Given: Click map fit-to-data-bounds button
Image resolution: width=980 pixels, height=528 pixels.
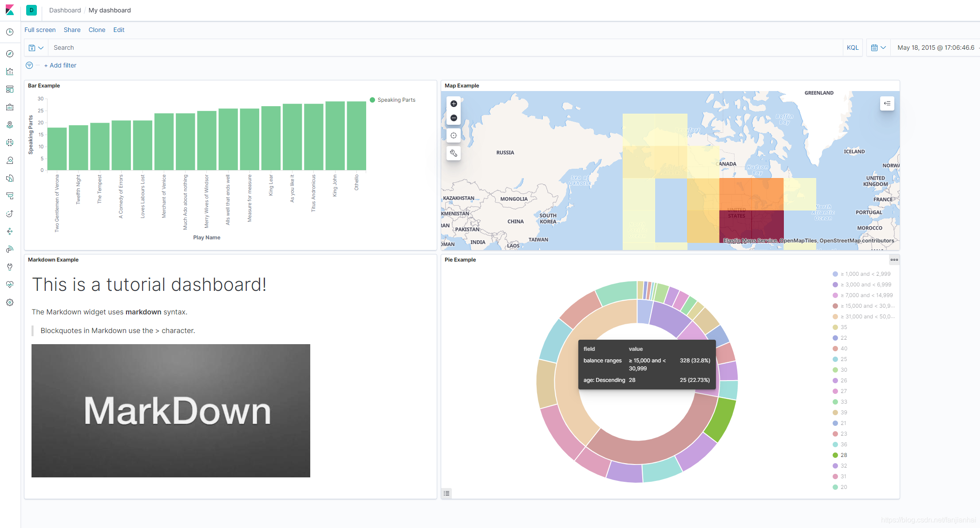Looking at the screenshot, I should pos(454,135).
